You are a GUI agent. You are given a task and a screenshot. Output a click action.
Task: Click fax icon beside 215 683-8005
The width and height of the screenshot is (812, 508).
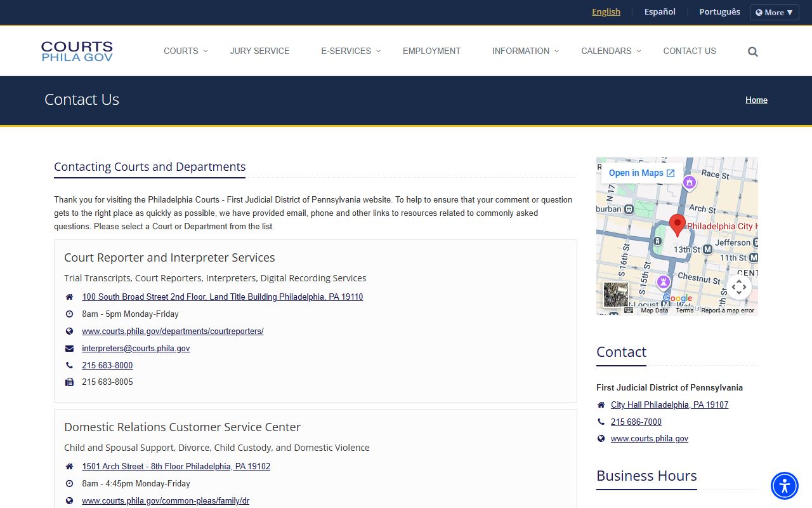click(70, 382)
